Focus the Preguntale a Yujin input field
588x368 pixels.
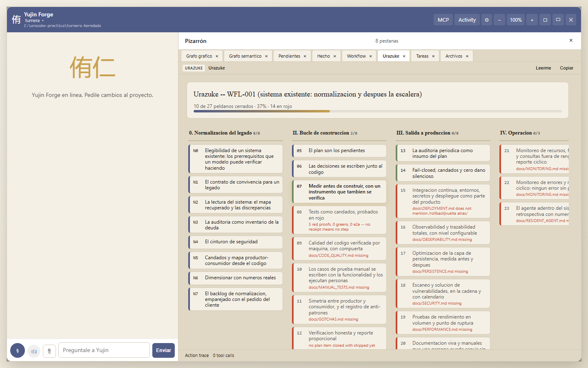(104, 350)
